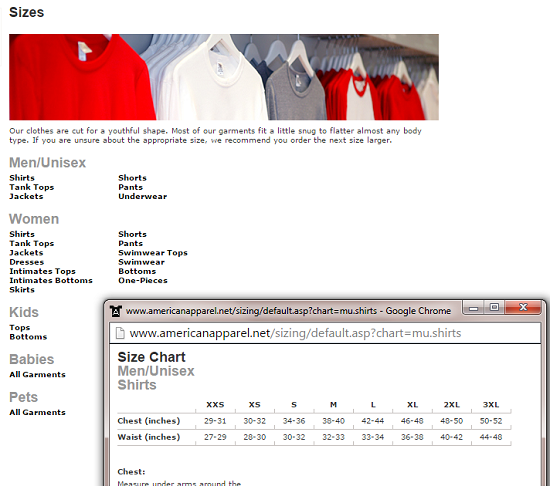Click the page document icon in address bar
Viewport: 550px width, 486px height.
coord(120,333)
